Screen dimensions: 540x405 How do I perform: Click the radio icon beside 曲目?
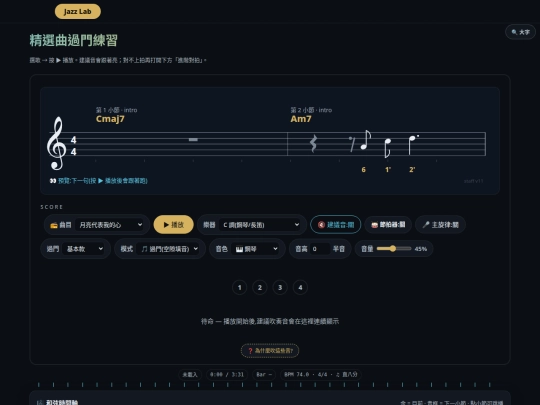pos(53,225)
